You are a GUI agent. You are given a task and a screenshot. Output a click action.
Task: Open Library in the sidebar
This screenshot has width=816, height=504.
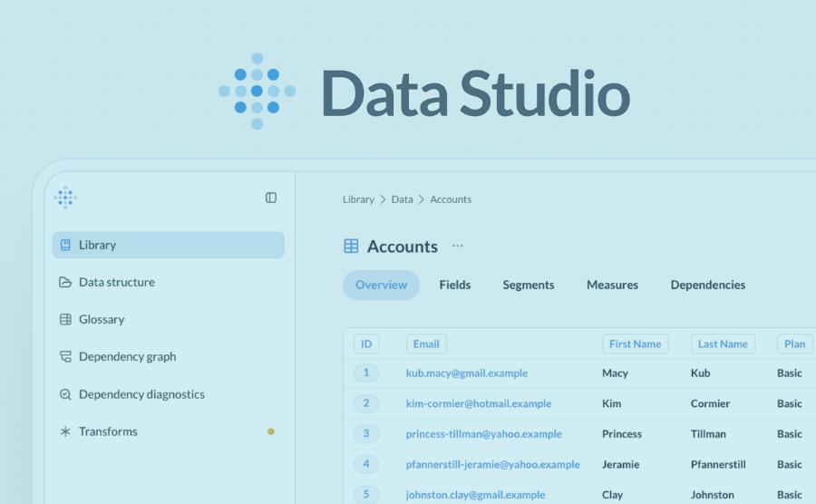click(168, 245)
